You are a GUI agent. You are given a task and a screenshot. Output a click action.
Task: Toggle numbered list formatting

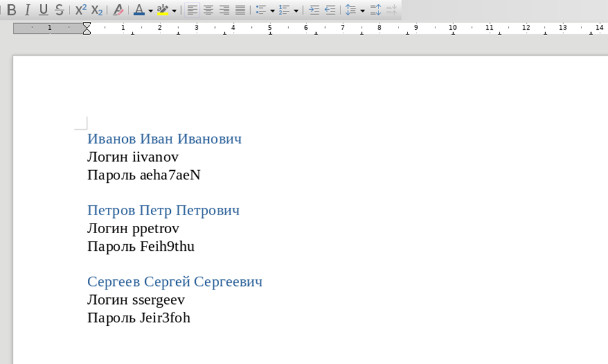click(x=285, y=10)
